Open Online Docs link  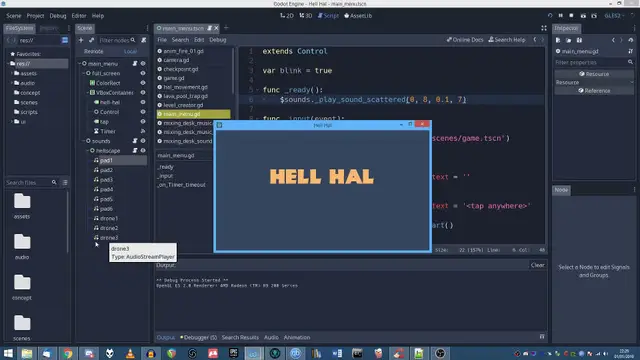(x=464, y=40)
